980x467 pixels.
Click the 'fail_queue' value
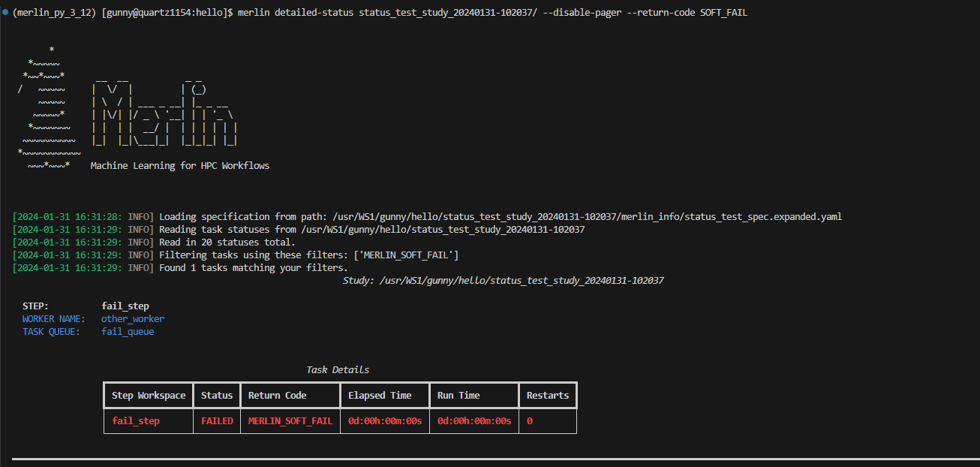pyautogui.click(x=128, y=332)
